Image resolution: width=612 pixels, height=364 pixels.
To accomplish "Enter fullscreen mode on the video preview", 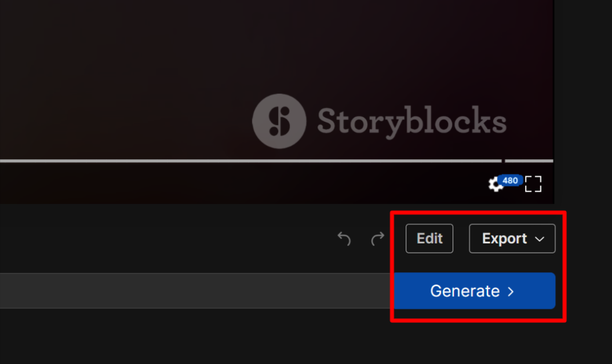I will coord(533,184).
